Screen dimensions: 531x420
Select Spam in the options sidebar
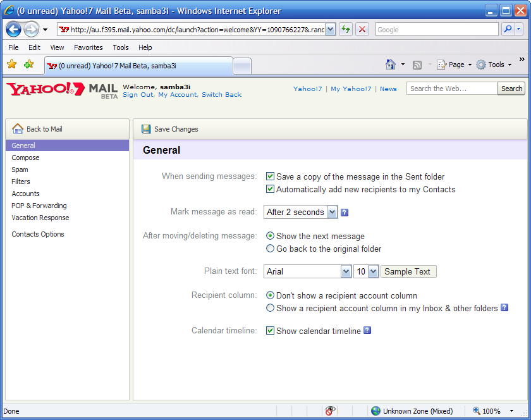(20, 170)
